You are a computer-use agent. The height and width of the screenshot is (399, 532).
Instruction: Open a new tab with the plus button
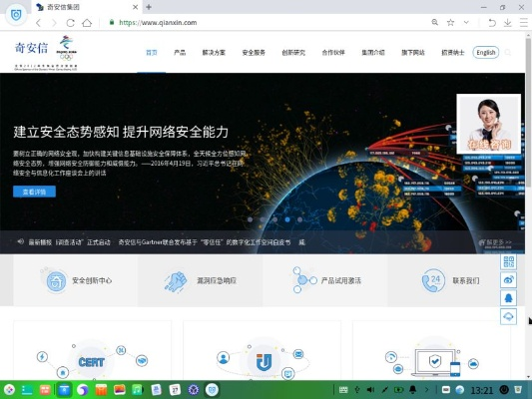coord(149,7)
